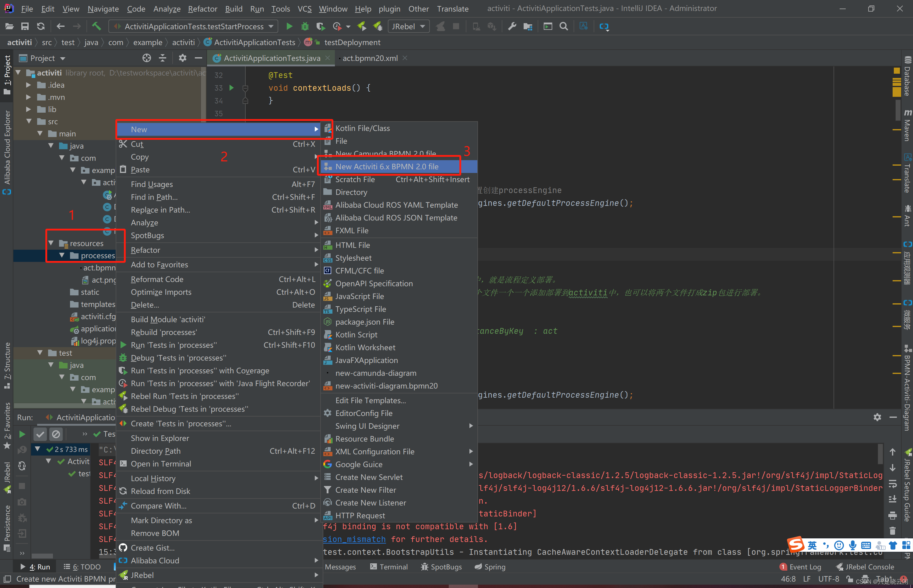Screen dimensions: 913x588
Task: Click the collapse all icon in Project panel
Action: tap(163, 58)
